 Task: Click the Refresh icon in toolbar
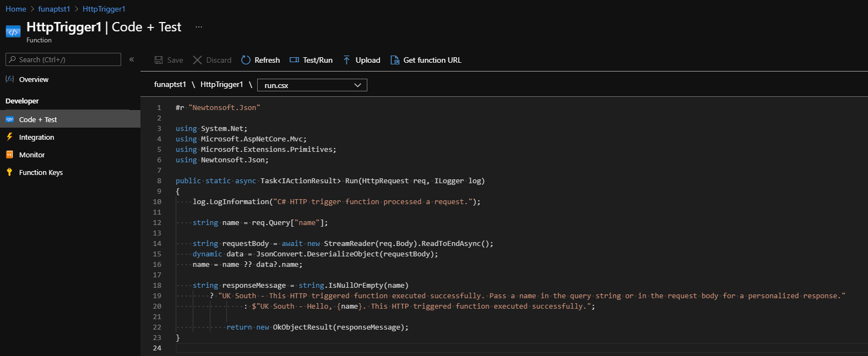click(246, 60)
